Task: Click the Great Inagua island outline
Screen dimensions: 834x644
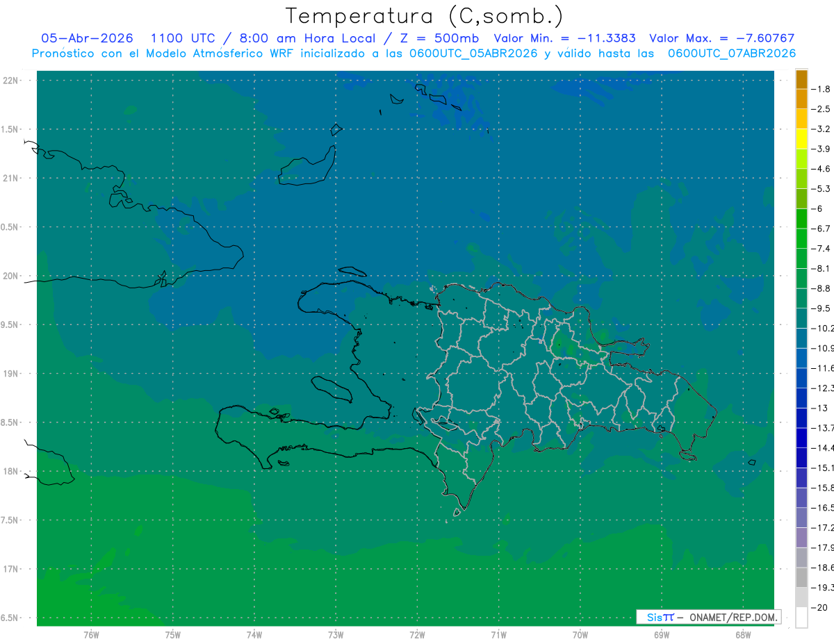Action: [x=307, y=165]
